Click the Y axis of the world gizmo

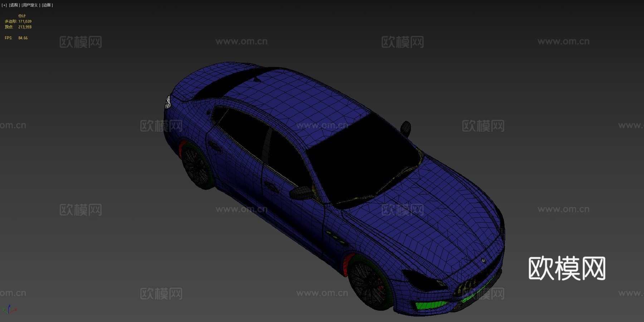point(4,309)
